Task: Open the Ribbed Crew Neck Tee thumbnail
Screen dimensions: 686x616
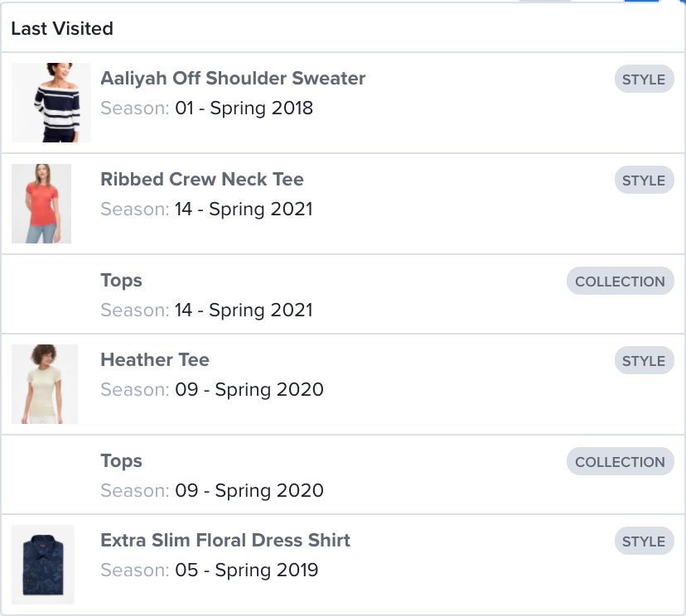Action: tap(41, 204)
